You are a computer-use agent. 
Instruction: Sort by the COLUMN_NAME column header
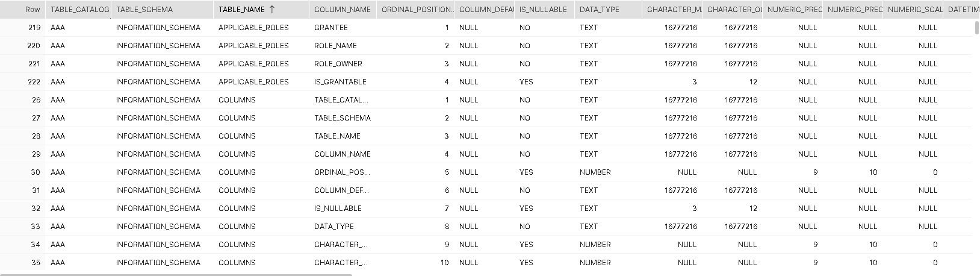[x=343, y=10]
